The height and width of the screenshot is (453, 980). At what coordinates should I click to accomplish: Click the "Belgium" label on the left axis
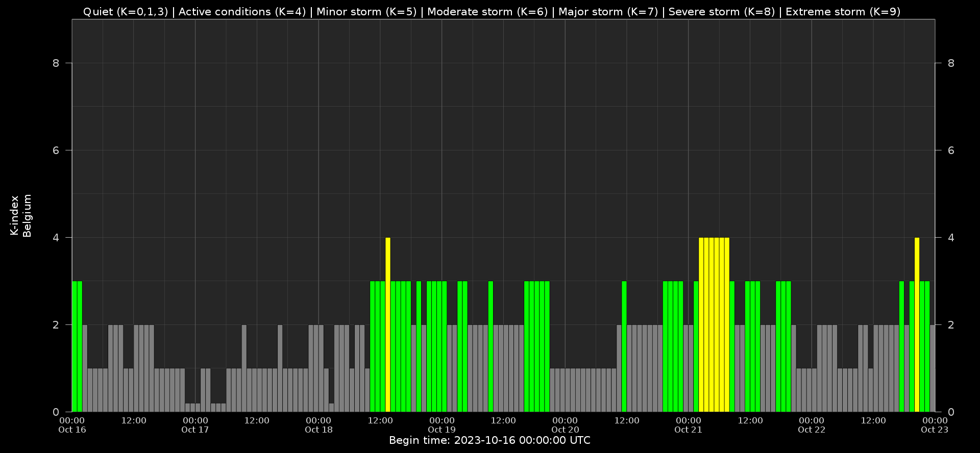(27, 215)
